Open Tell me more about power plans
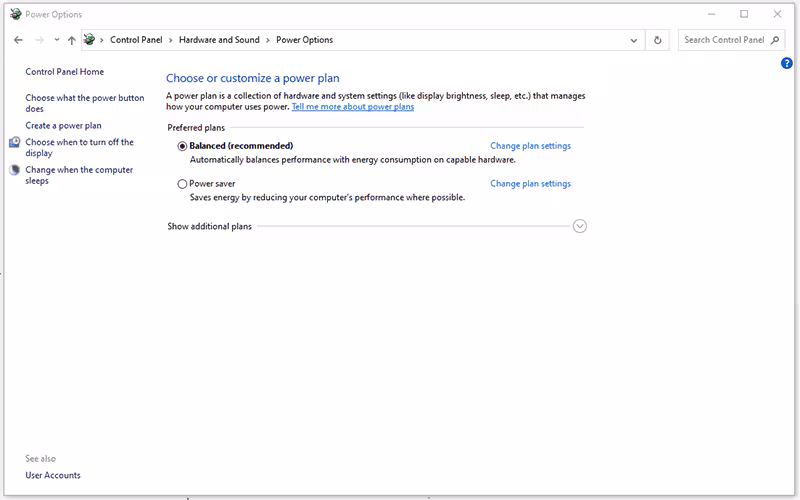 tap(353, 107)
